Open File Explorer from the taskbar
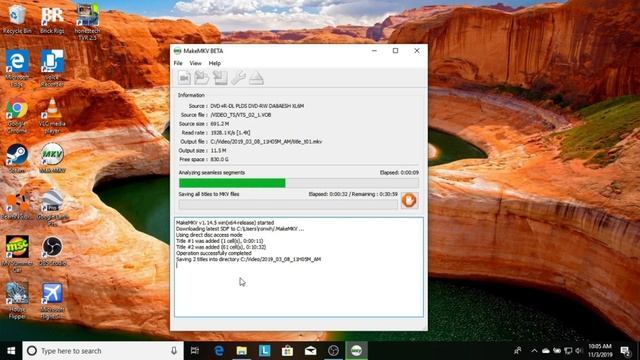 tap(242, 351)
